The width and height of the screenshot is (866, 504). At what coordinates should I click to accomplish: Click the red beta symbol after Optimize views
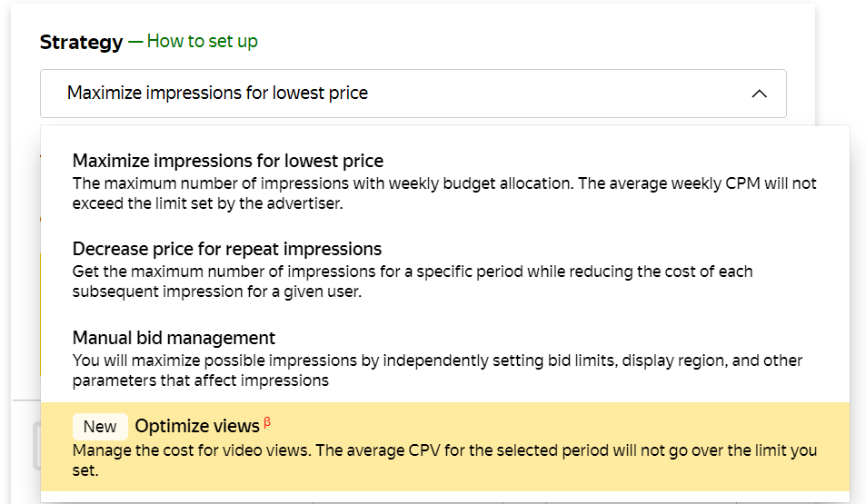pyautogui.click(x=267, y=422)
